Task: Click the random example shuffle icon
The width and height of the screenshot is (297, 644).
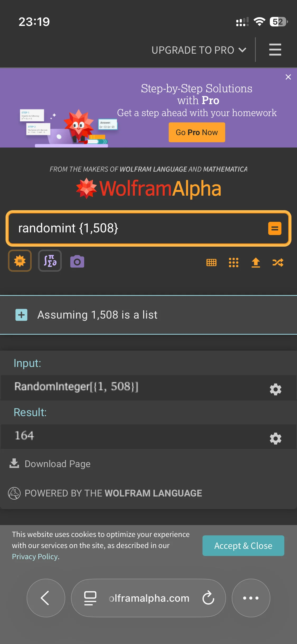Action: coord(278,263)
